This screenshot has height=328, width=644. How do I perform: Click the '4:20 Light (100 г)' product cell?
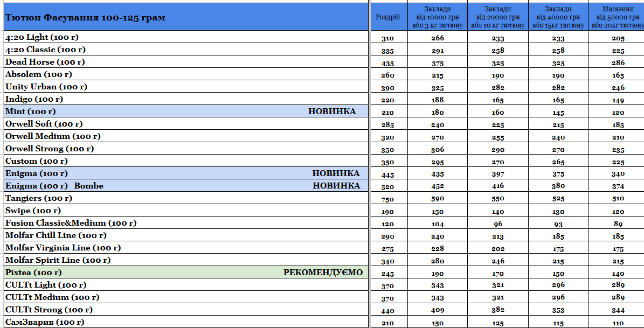point(186,37)
